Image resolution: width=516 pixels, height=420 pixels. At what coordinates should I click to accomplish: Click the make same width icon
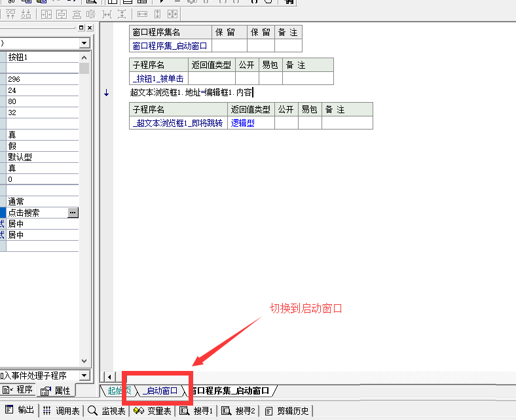pyautogui.click(x=142, y=14)
